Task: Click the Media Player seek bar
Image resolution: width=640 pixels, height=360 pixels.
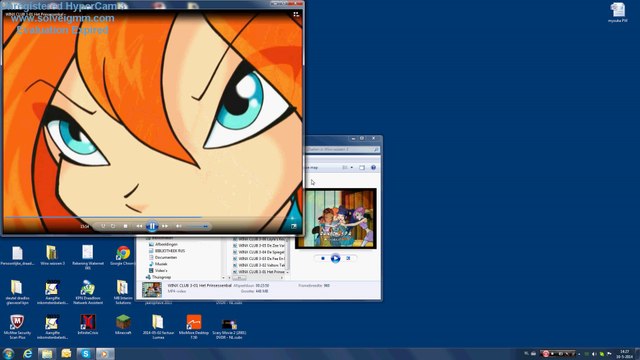Action: [152, 217]
